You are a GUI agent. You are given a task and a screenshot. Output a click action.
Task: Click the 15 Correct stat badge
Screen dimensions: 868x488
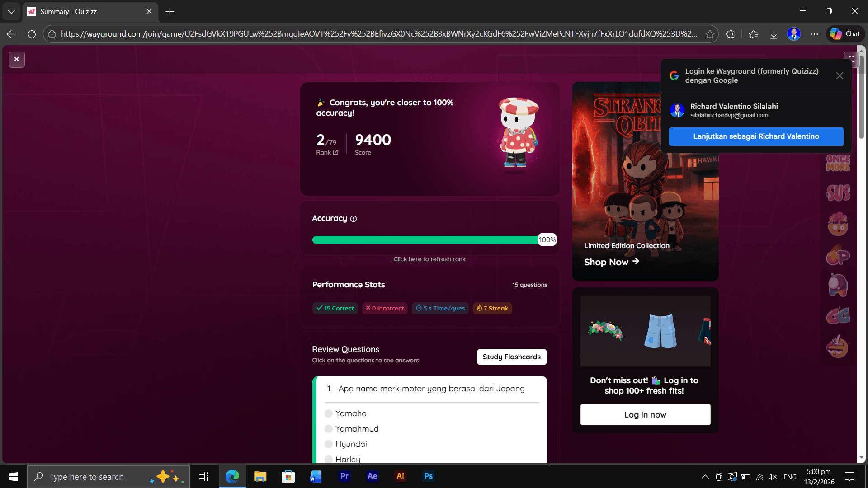[335, 308]
